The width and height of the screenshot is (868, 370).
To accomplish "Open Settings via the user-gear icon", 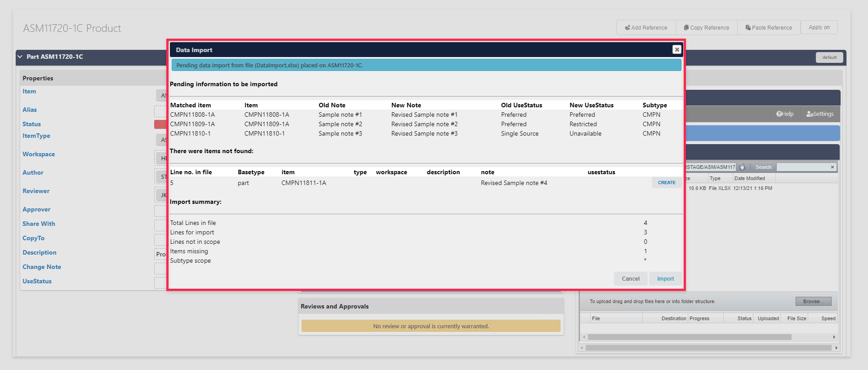I will (x=820, y=114).
